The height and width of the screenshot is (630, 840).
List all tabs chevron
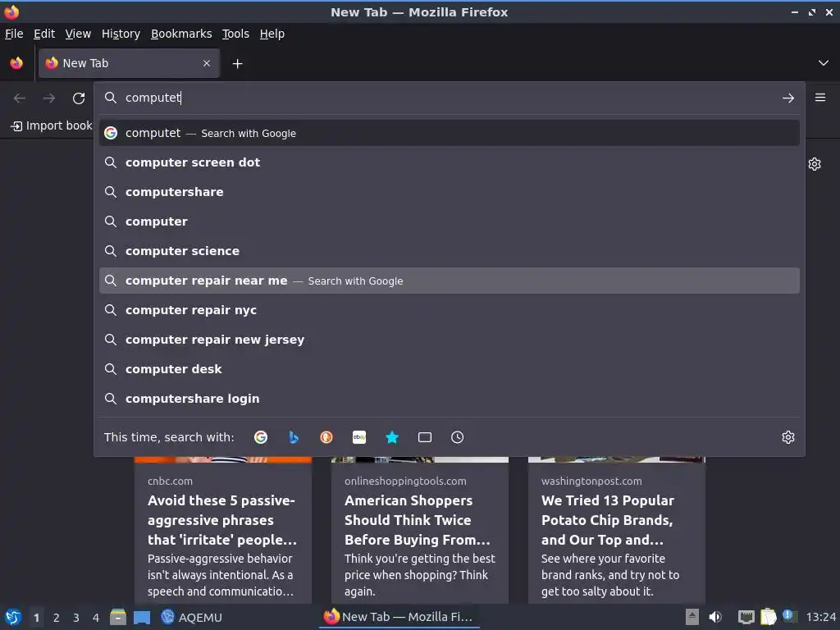[824, 63]
